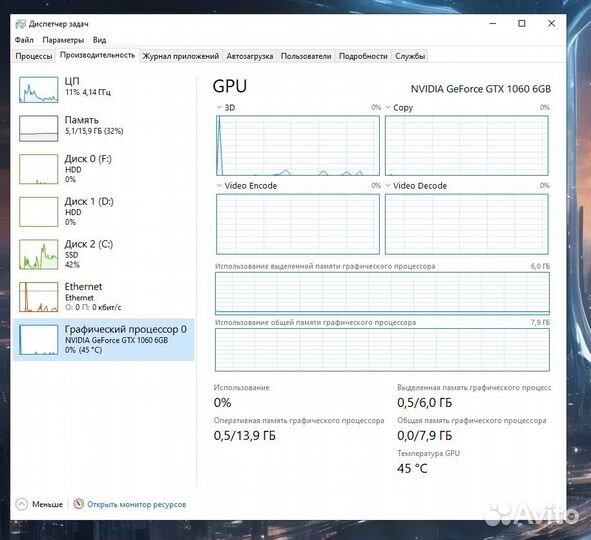Click the resource monitor icon
This screenshot has width=591, height=540.
click(78, 503)
